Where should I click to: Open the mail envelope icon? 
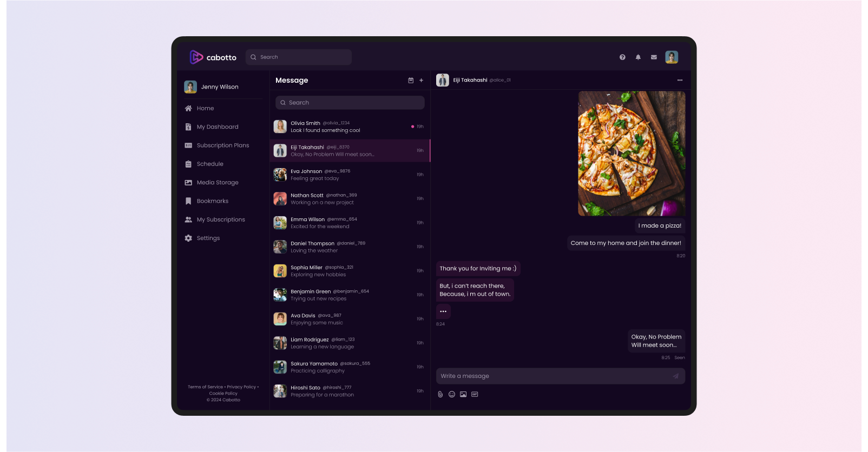point(654,57)
